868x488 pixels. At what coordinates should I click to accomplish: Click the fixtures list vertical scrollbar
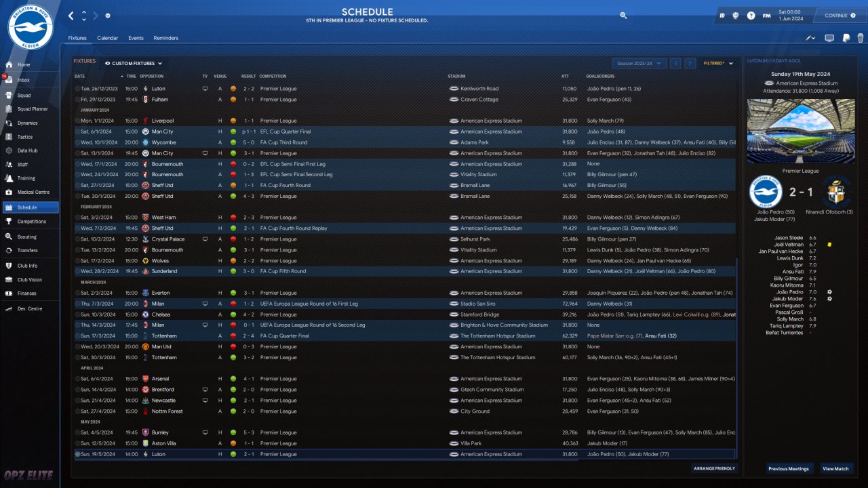coord(736,359)
